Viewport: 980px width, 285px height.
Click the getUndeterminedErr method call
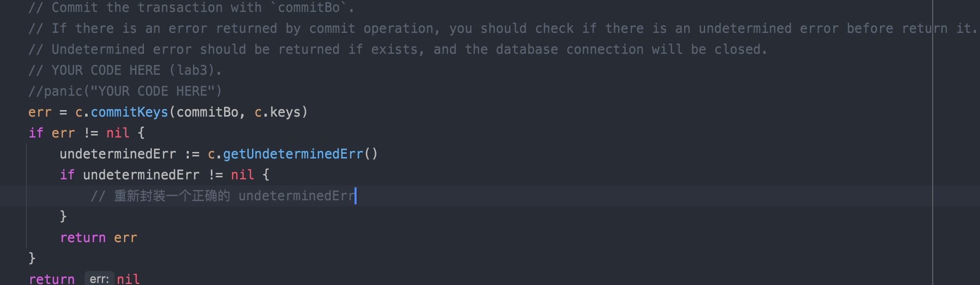click(293, 154)
